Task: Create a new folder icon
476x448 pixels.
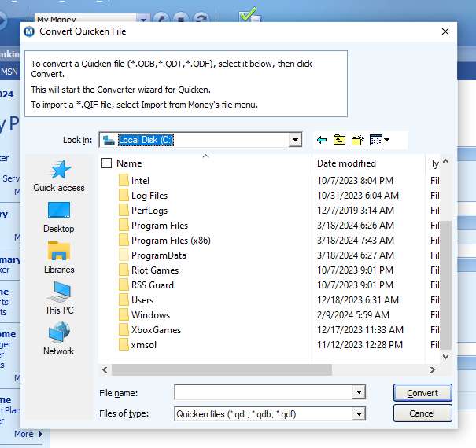Action: pyautogui.click(x=357, y=140)
